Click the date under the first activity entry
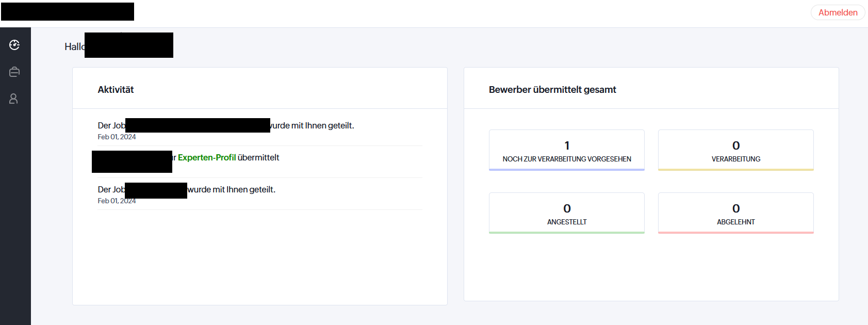This screenshot has height=325, width=868. click(117, 137)
